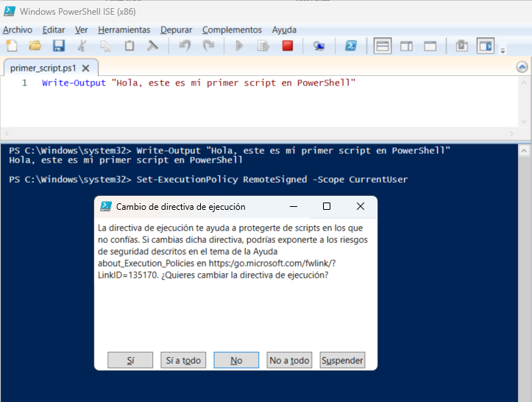Click the red Stop Operation icon

point(288,46)
